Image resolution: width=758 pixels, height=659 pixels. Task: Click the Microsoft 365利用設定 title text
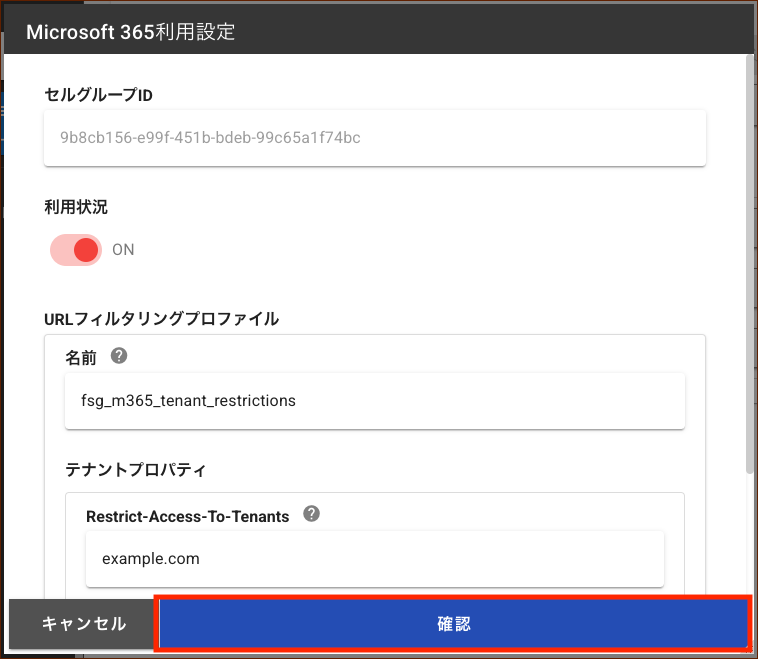(131, 32)
